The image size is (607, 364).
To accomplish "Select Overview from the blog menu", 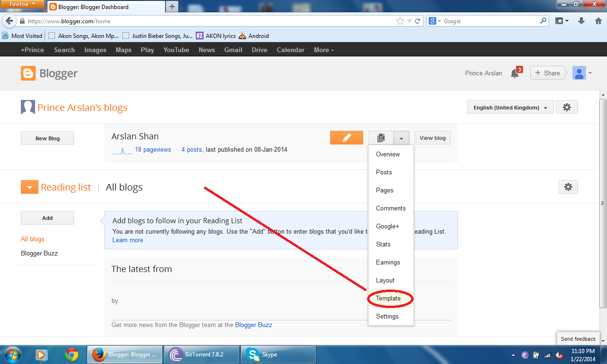I will [x=391, y=155].
